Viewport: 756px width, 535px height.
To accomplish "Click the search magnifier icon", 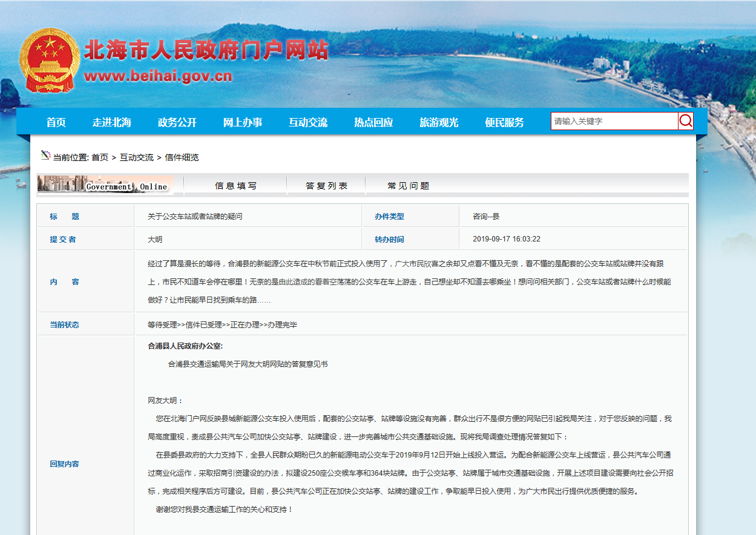I will (686, 121).
